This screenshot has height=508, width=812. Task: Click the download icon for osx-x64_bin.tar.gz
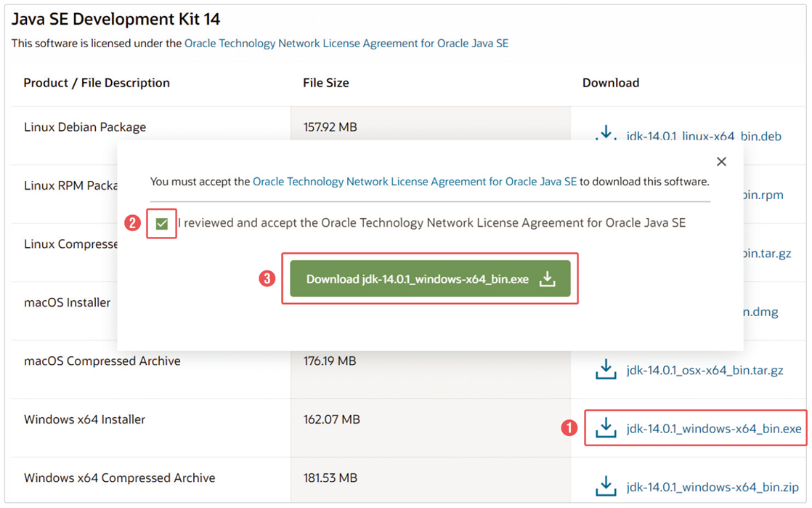click(606, 369)
